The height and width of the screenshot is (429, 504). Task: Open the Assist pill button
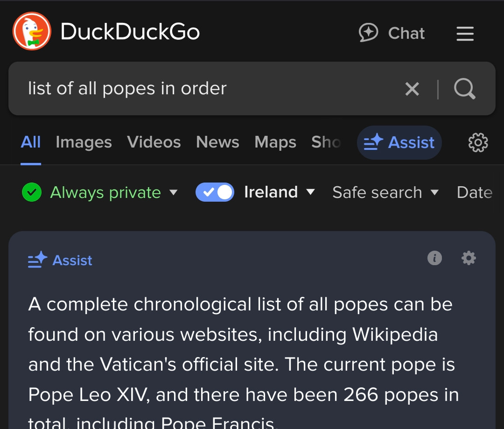(x=399, y=142)
